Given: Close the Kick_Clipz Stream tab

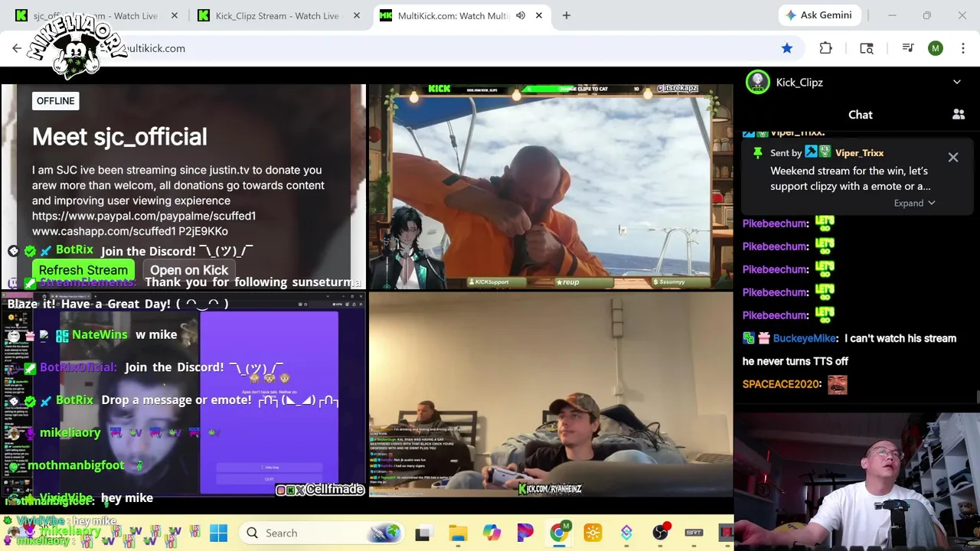Looking at the screenshot, I should (356, 15).
